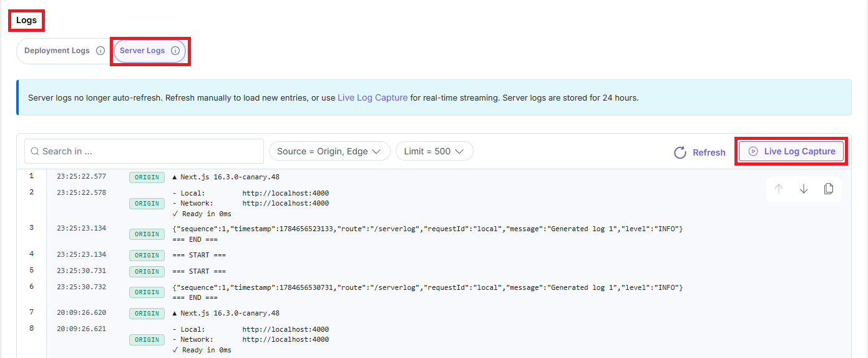Image resolution: width=868 pixels, height=358 pixels.
Task: Click the play icon in Live Log Capture
Action: click(x=753, y=151)
